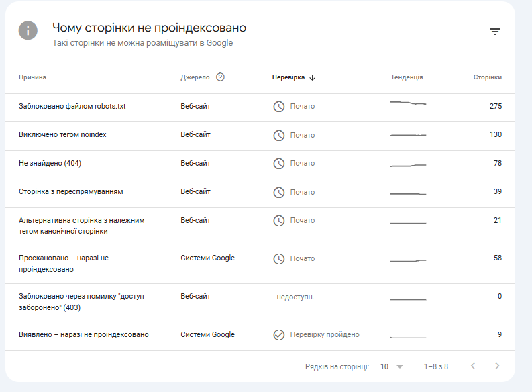Open the Заблоковано файлом robots.txt row

pyautogui.click(x=72, y=107)
